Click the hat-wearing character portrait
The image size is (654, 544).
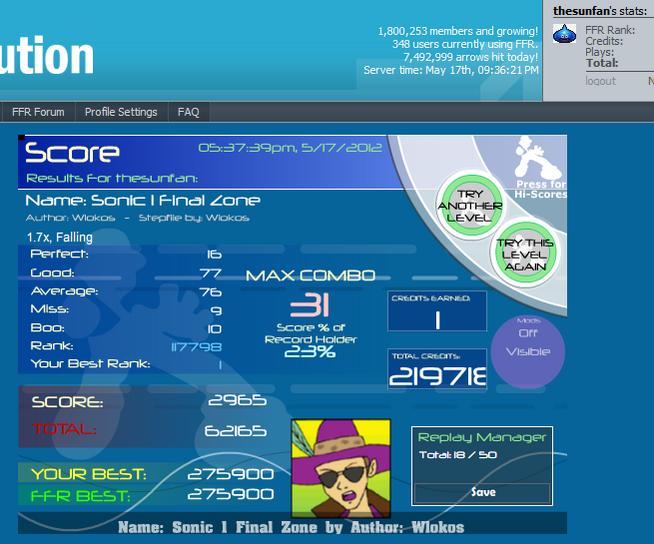click(341, 468)
